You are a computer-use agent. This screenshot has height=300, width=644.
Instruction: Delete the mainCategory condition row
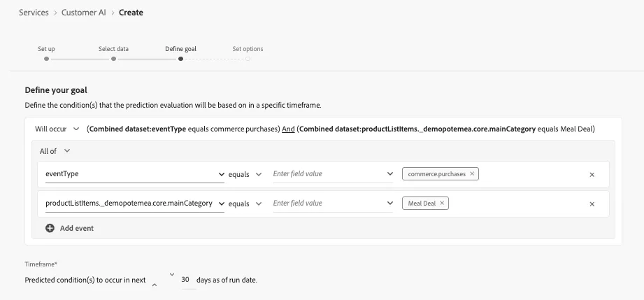point(592,203)
